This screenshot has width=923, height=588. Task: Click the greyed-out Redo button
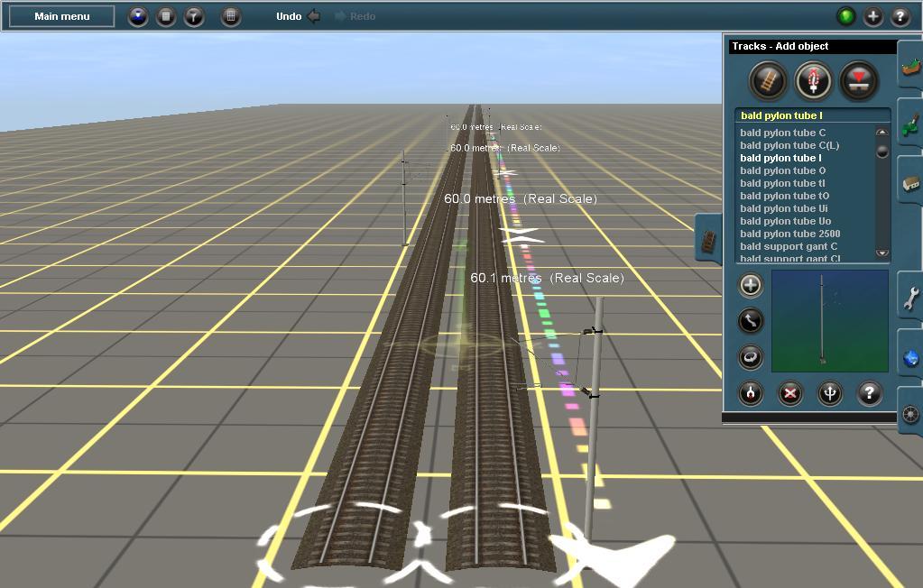355,16
